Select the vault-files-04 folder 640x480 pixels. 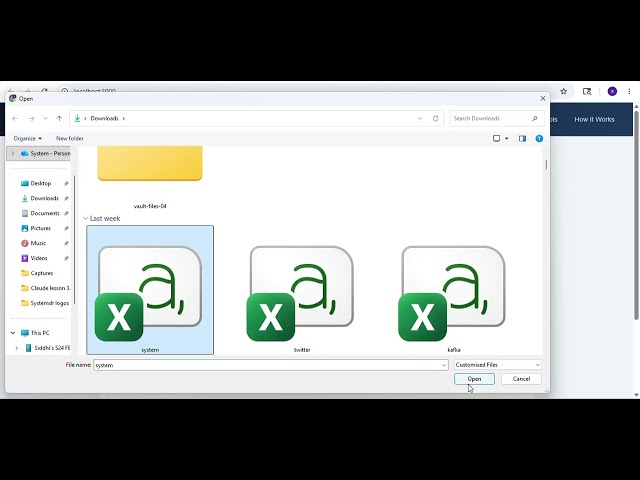pos(150,178)
